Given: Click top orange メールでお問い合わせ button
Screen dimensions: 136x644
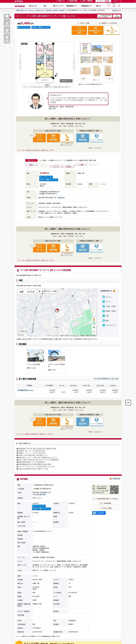Looking at the screenshot, I should [79, 30].
